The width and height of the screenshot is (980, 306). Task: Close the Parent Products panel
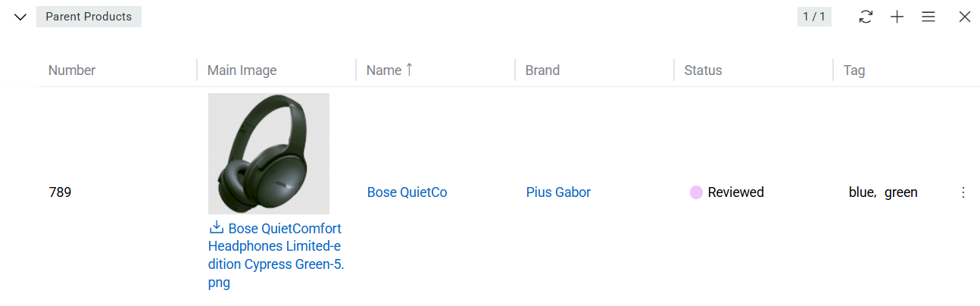pos(964,17)
